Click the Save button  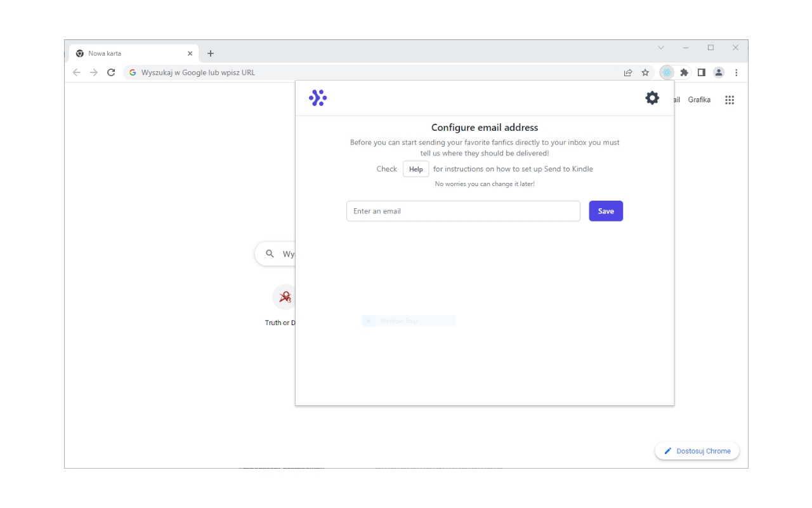pyautogui.click(x=606, y=211)
